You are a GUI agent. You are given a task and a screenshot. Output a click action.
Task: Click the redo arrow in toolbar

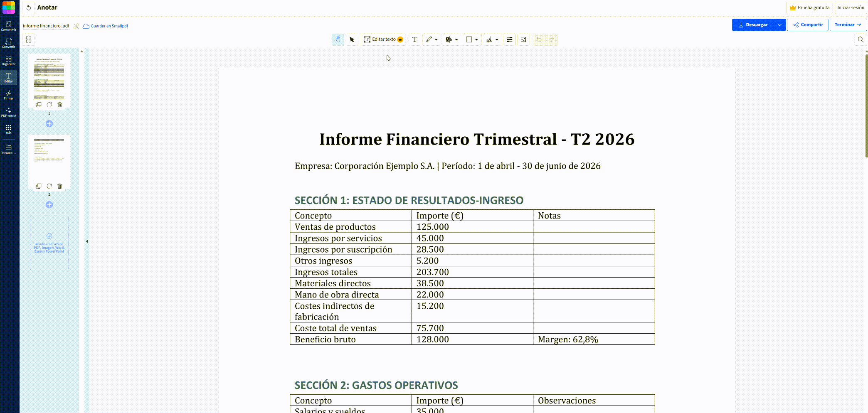[x=551, y=39]
